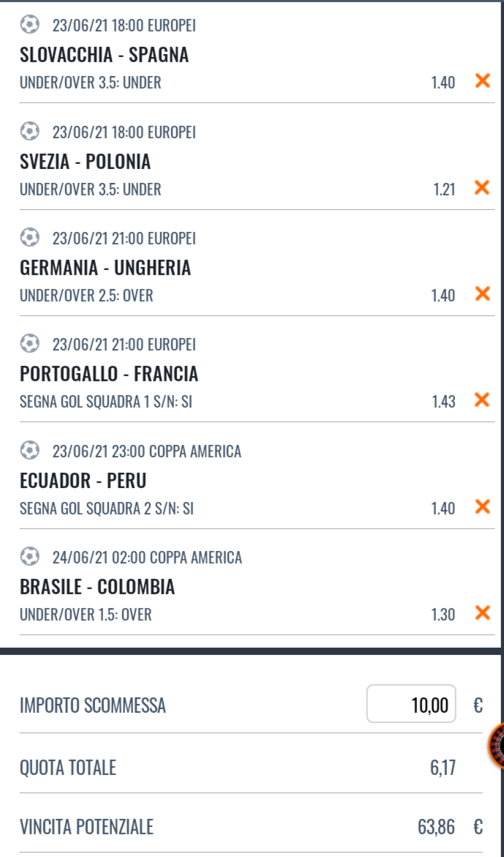Edit the Importo Scommessa amount field
Screen dimensions: 504x857
[x=411, y=704]
